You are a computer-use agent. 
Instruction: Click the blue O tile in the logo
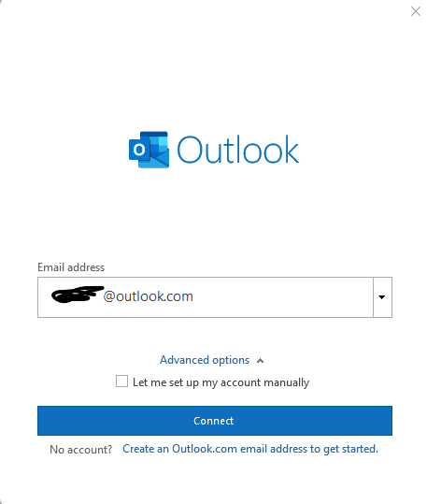(x=139, y=150)
